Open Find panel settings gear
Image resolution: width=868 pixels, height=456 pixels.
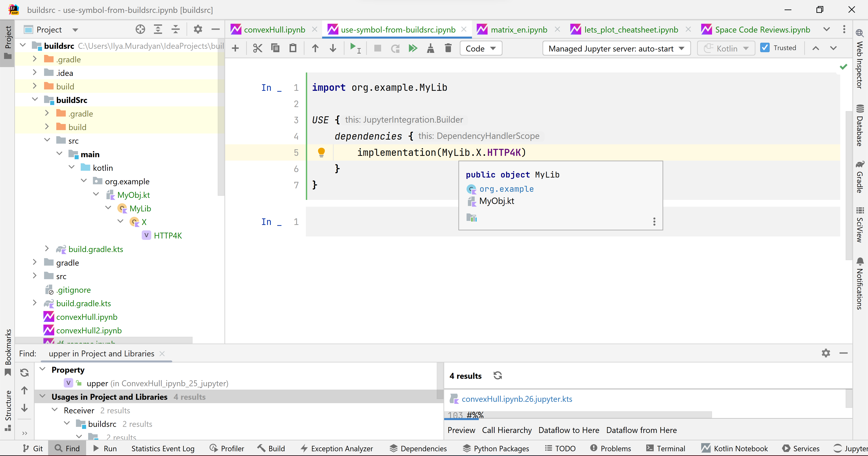tap(826, 353)
